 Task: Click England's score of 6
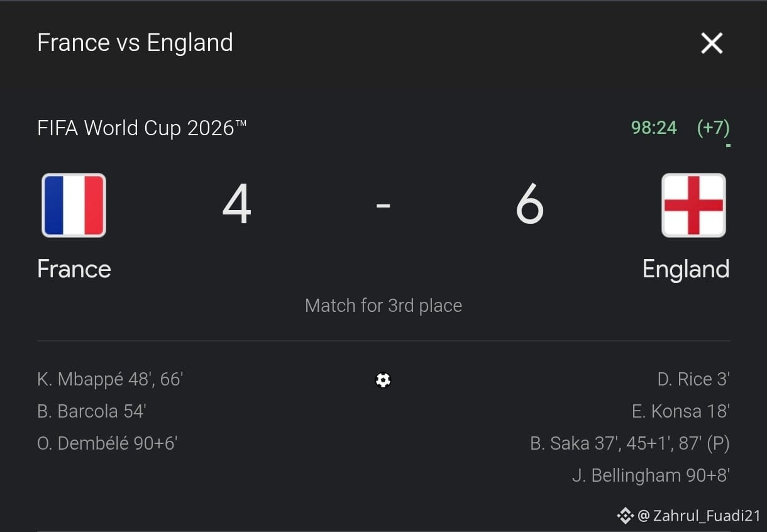pyautogui.click(x=529, y=205)
